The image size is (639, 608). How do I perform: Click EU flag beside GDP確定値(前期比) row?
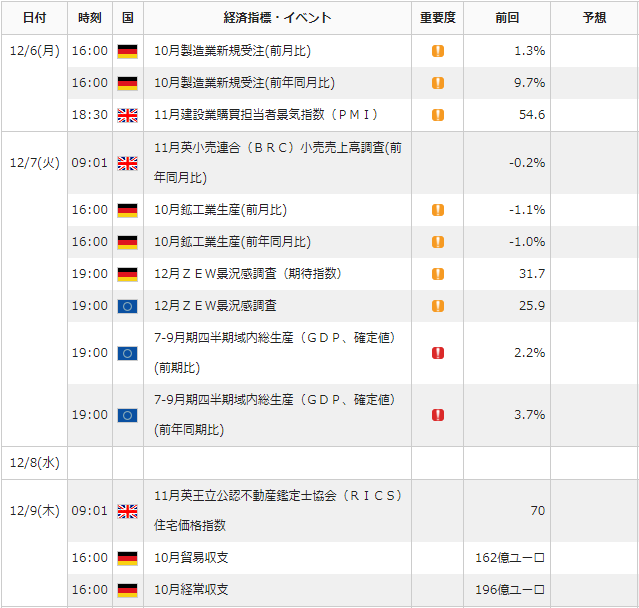coord(128,353)
